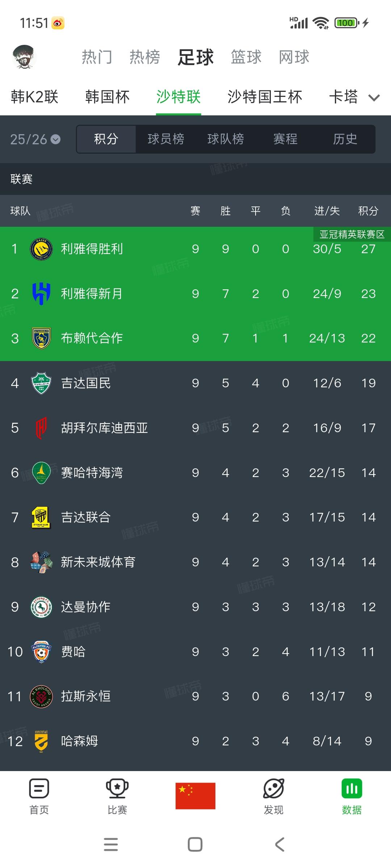Screen dimensions: 391x868
Task: Open 利雅得新月 team logo
Action: coord(41,294)
